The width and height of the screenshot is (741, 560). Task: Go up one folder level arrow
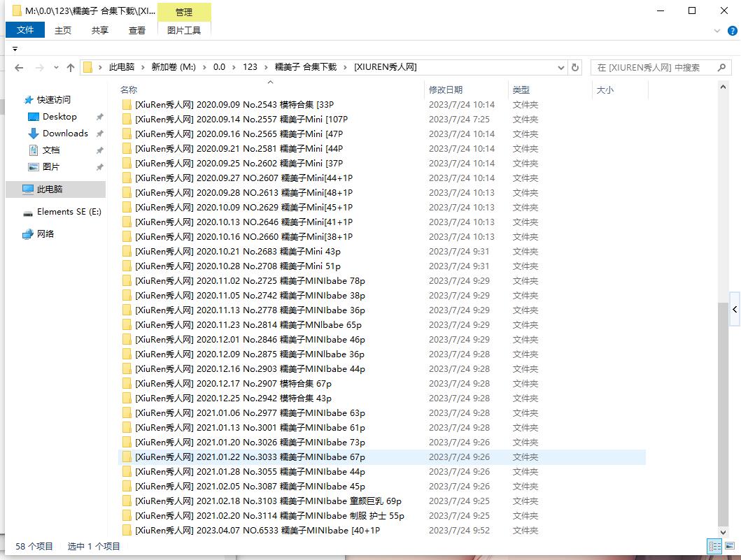71,68
